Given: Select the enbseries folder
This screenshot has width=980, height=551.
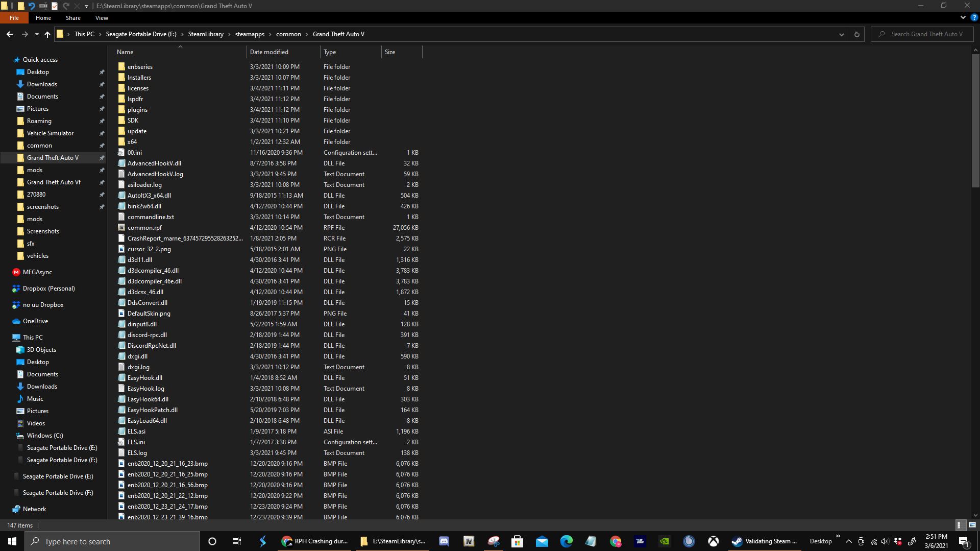Looking at the screenshot, I should coord(140,67).
